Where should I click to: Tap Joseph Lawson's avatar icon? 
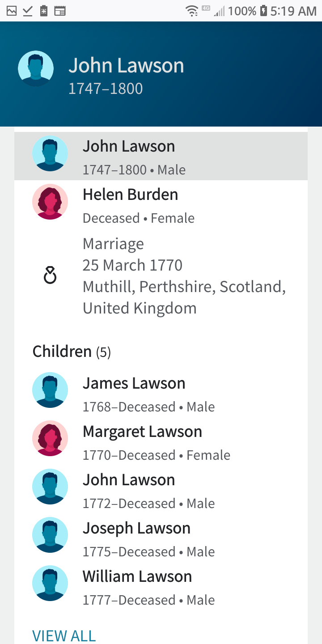coord(50,535)
